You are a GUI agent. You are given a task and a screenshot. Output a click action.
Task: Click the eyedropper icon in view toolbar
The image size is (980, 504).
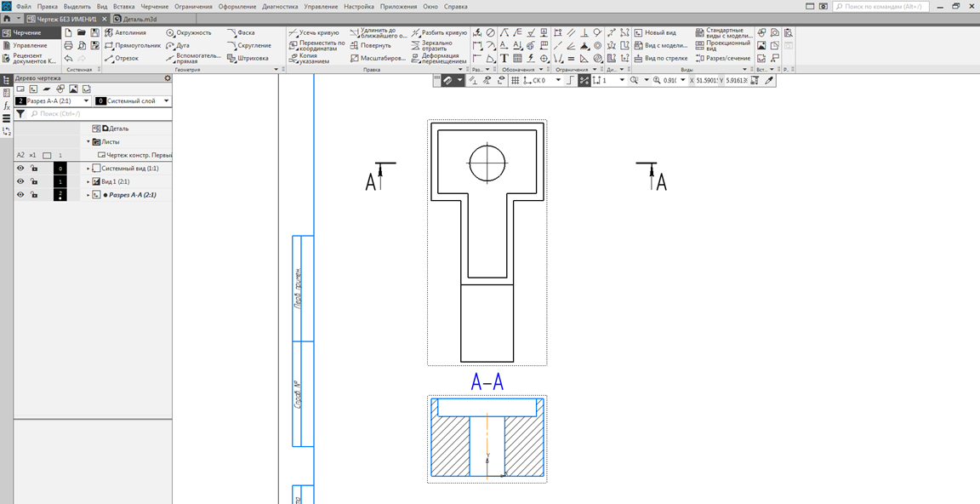(769, 81)
